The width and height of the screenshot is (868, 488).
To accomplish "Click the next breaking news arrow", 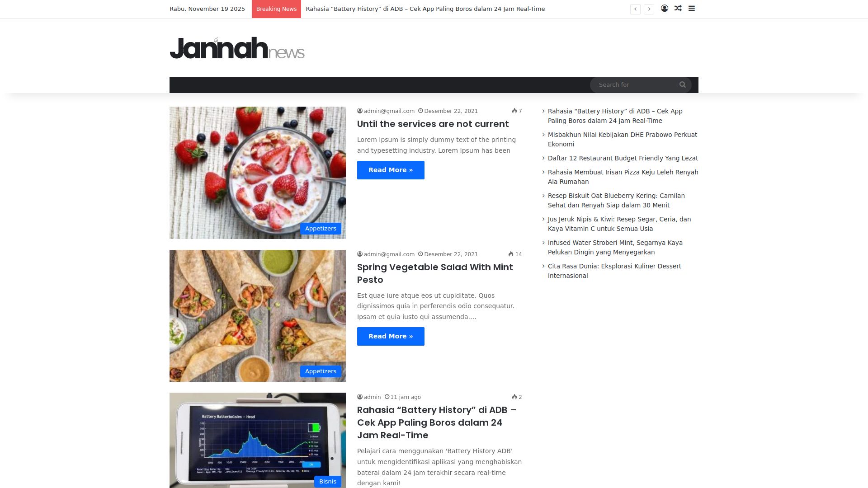I will point(649,9).
